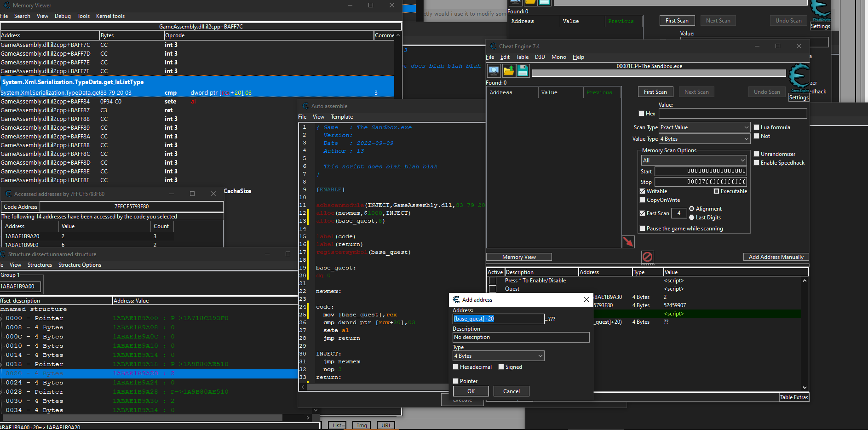Open Kernel tools menu in Memory Viewer
868x430 pixels.
tap(110, 16)
